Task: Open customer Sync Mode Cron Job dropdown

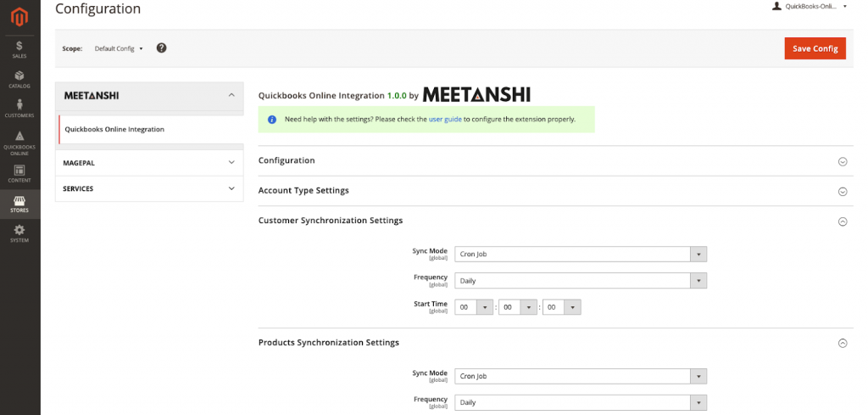Action: 581,254
